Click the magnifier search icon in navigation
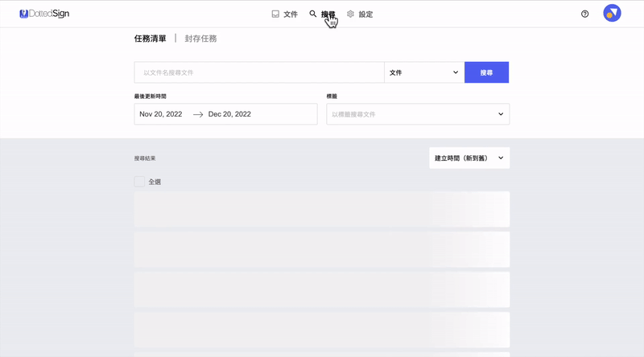The height and width of the screenshot is (357, 644). [313, 14]
